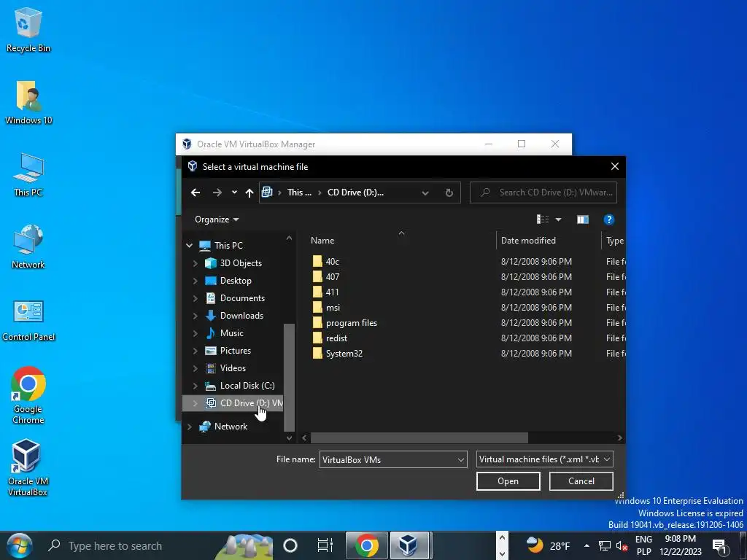Viewport: 747px width, 560px height.
Task: Open file dialog help
Action: (608, 219)
